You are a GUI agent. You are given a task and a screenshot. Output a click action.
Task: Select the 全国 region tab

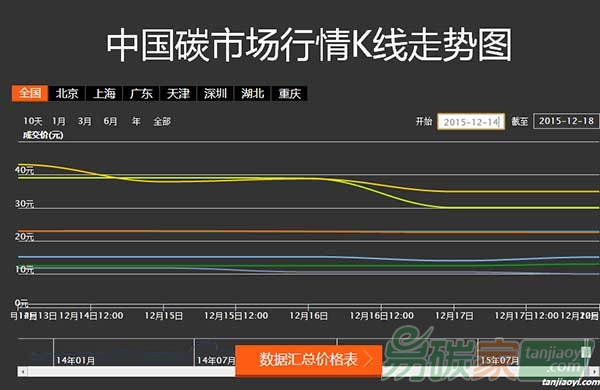tap(30, 93)
